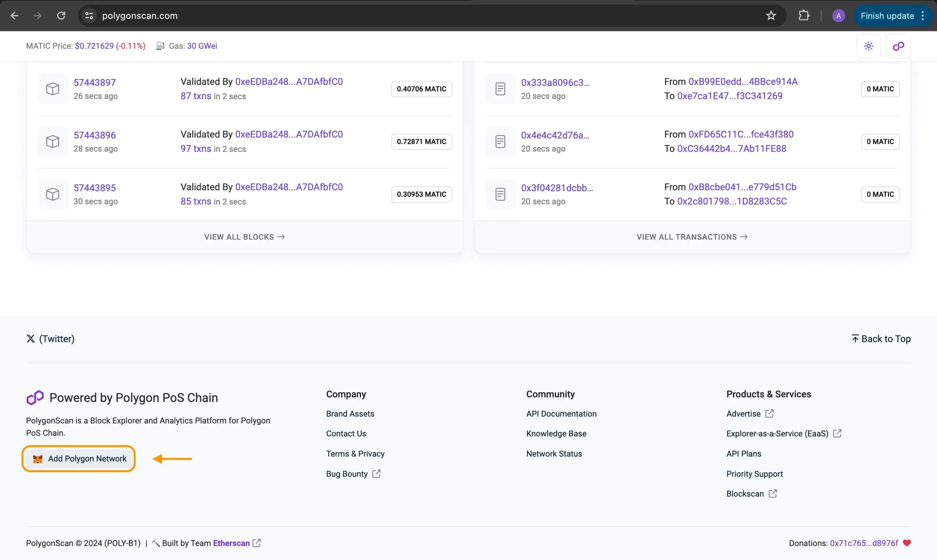Open validator address of block 57443897
This screenshot has width=937, height=560.
[x=289, y=82]
